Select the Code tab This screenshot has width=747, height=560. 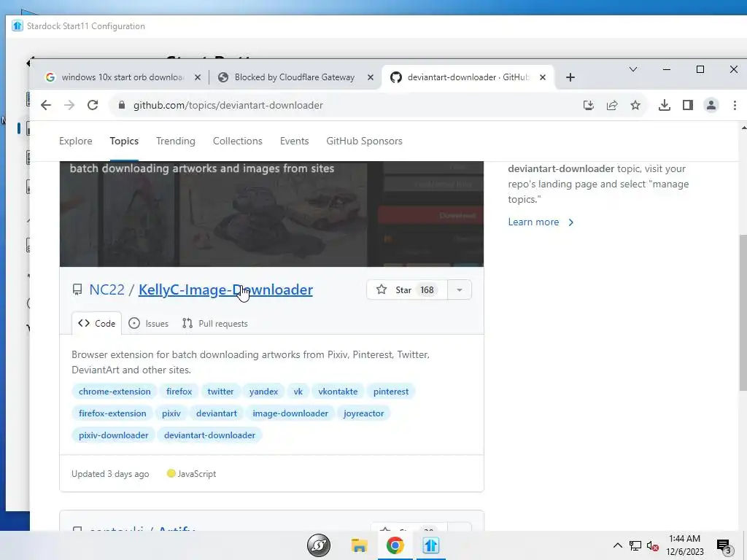click(x=97, y=323)
